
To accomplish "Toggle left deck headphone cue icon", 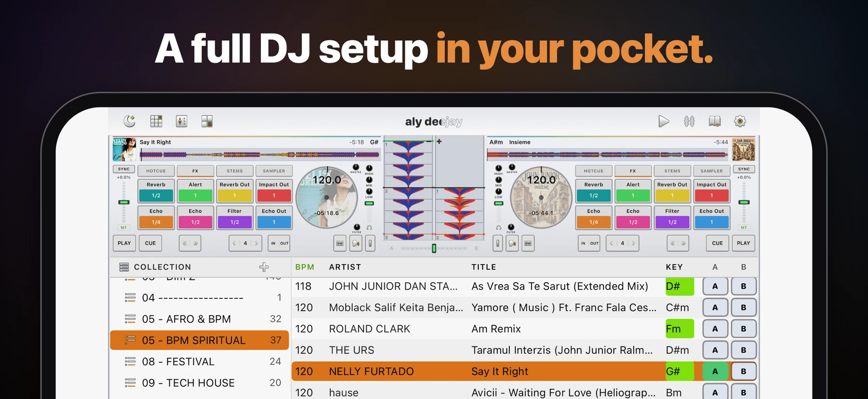I will point(369,227).
